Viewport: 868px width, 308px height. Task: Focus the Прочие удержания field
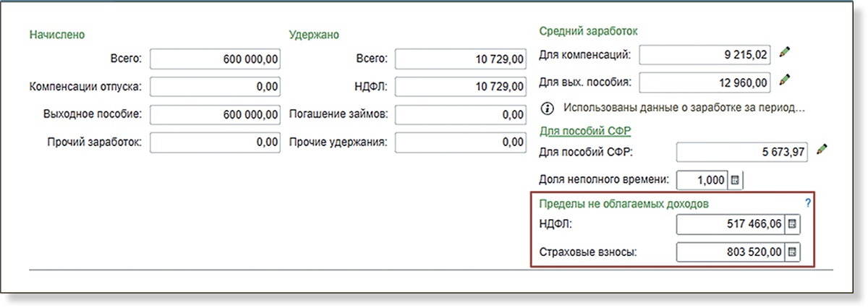coord(460,142)
